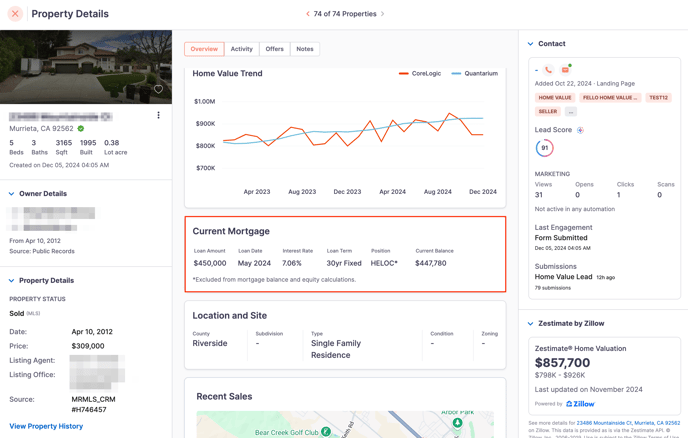Click the TEST12 tag

(x=658, y=97)
